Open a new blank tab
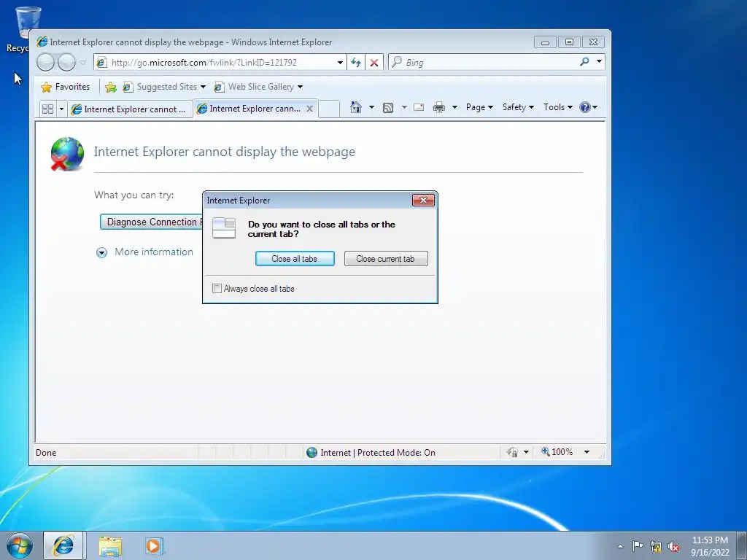 [329, 109]
